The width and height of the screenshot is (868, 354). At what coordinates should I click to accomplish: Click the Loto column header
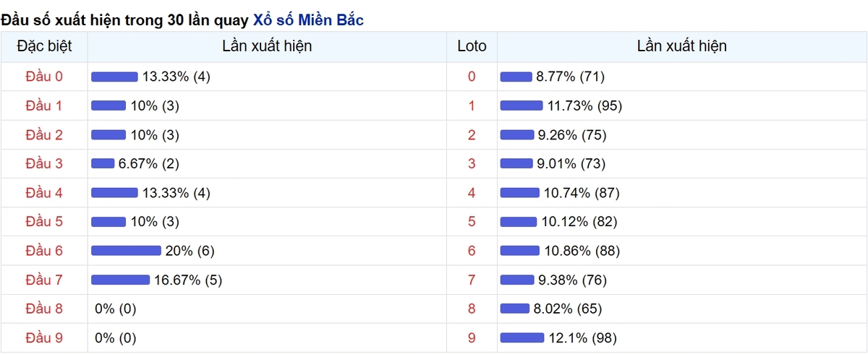coord(472,46)
